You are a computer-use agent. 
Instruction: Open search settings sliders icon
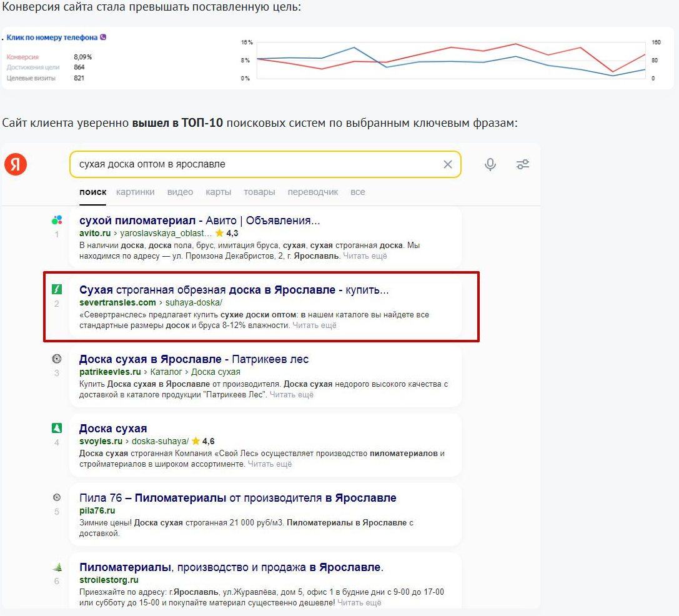523,164
